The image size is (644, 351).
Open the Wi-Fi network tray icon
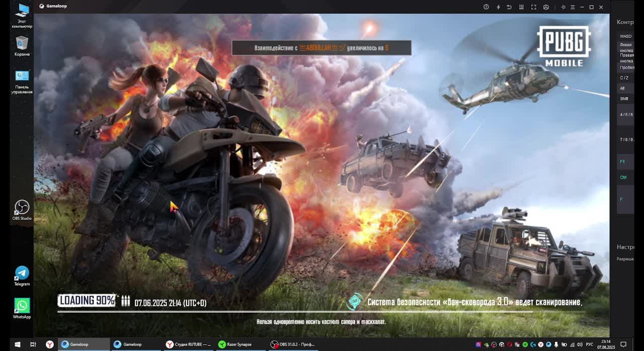572,344
